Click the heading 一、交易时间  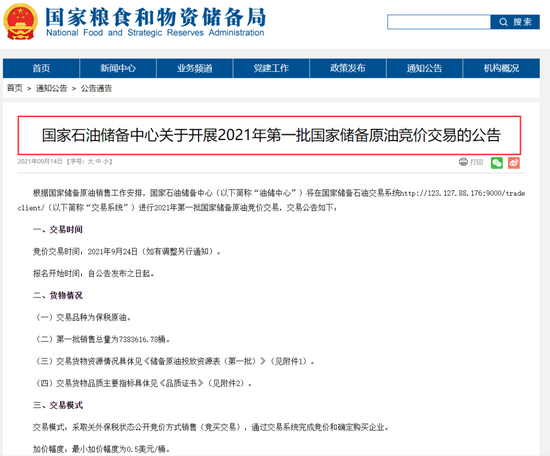click(58, 229)
